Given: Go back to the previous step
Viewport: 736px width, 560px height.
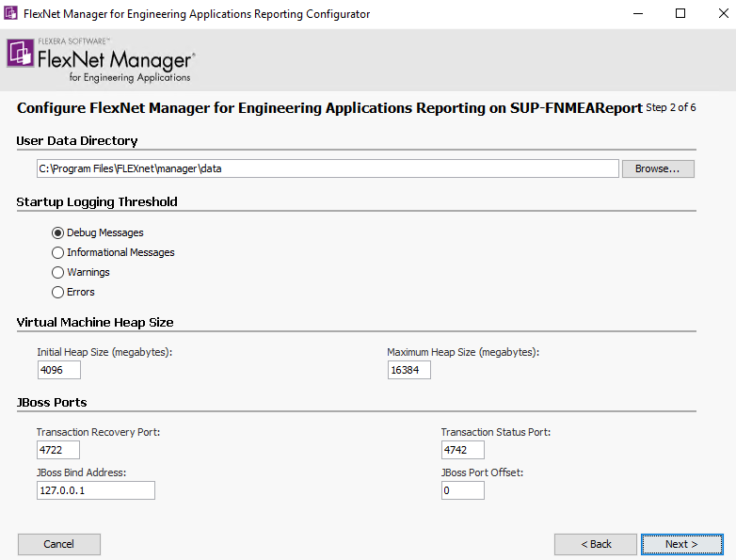Looking at the screenshot, I should click(x=596, y=544).
